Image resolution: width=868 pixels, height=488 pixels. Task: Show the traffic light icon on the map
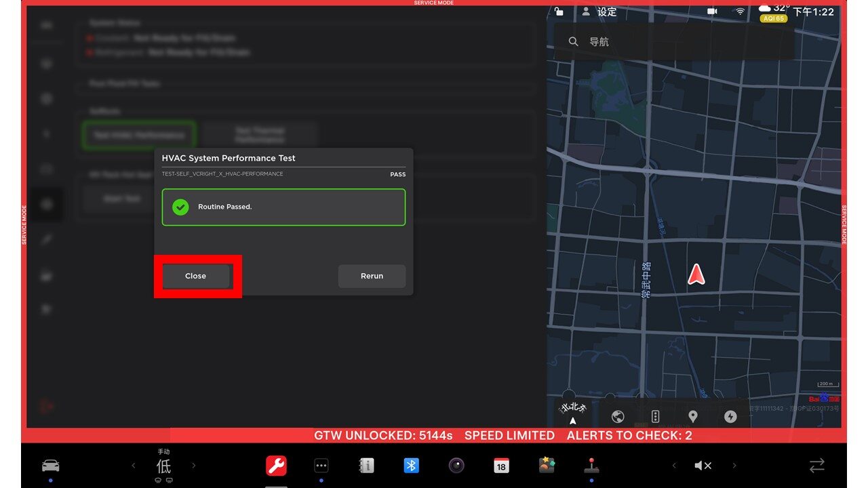655,417
